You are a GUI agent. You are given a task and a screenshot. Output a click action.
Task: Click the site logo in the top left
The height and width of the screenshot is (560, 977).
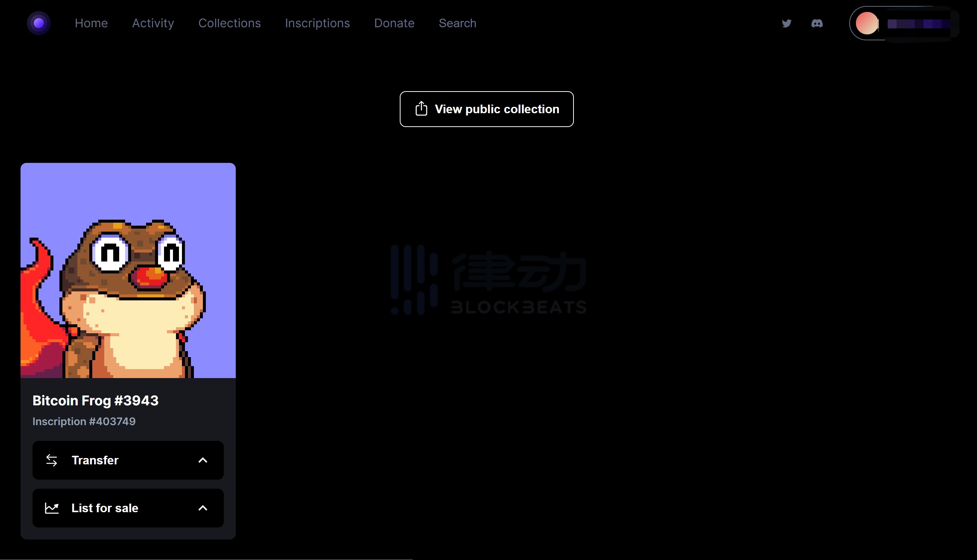pos(39,23)
